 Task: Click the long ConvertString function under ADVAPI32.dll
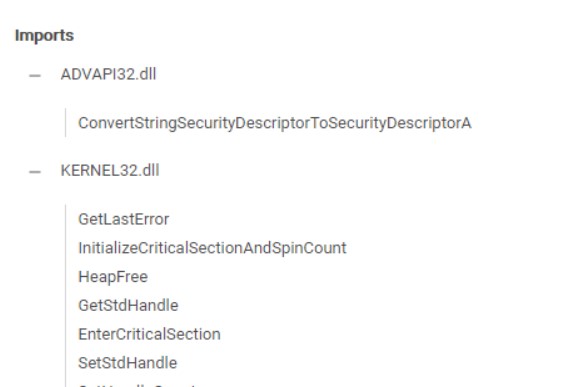(x=275, y=123)
